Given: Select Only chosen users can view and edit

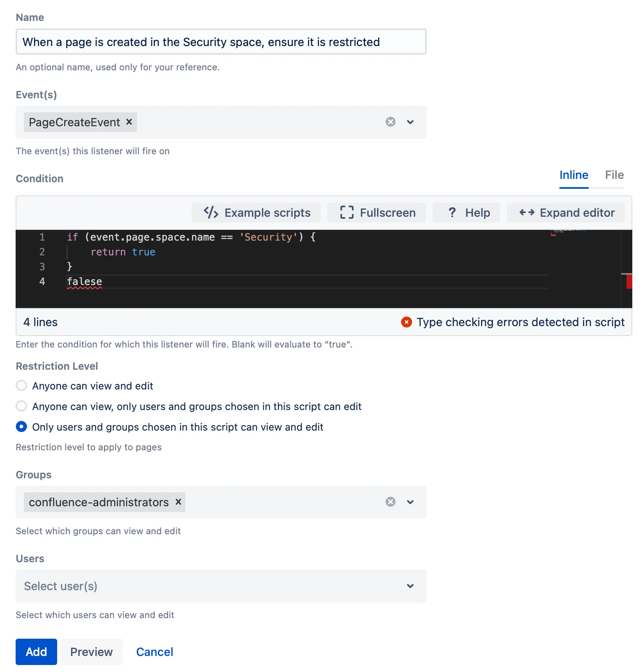Looking at the screenshot, I should 21,427.
